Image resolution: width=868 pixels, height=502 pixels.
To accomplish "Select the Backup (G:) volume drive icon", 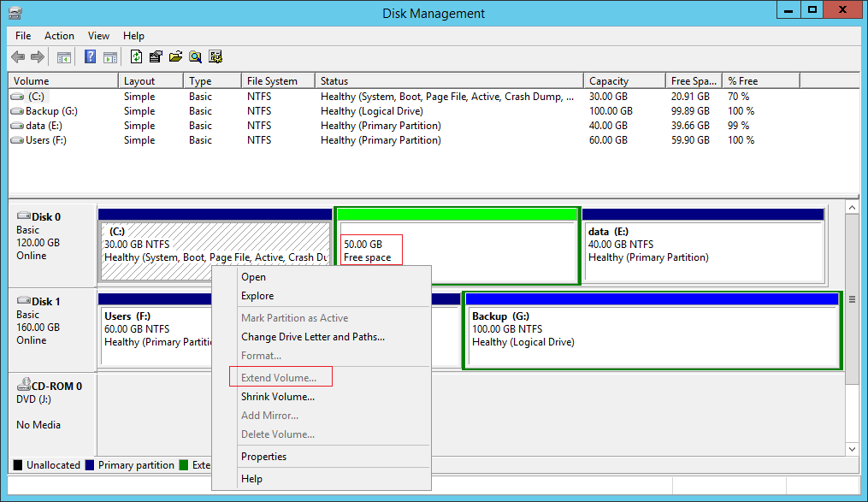I will click(17, 111).
